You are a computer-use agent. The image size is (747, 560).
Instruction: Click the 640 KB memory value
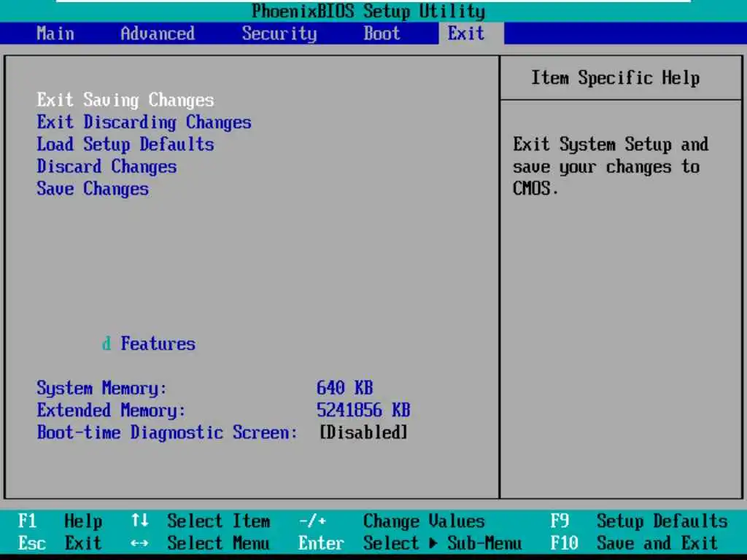pyautogui.click(x=344, y=388)
